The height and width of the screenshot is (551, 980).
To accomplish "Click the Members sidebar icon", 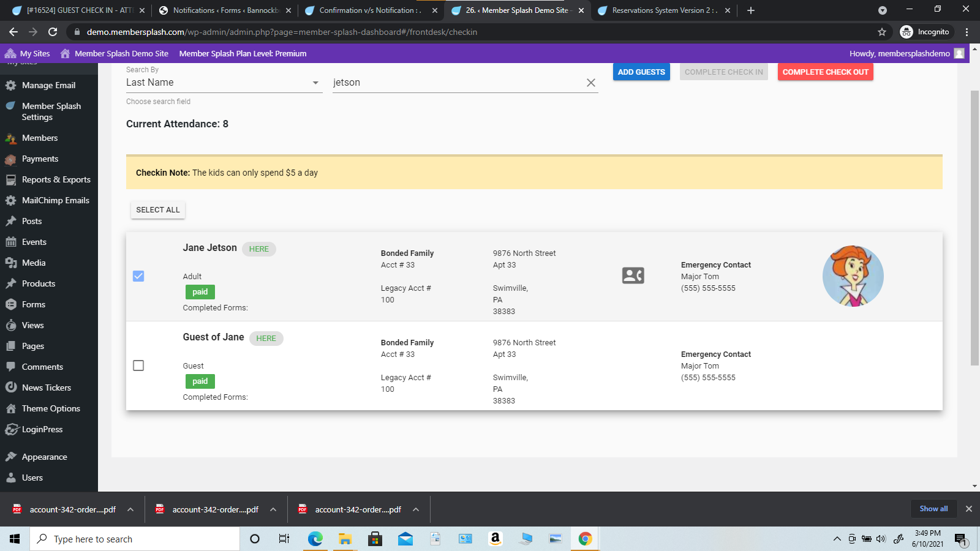I will pyautogui.click(x=10, y=138).
